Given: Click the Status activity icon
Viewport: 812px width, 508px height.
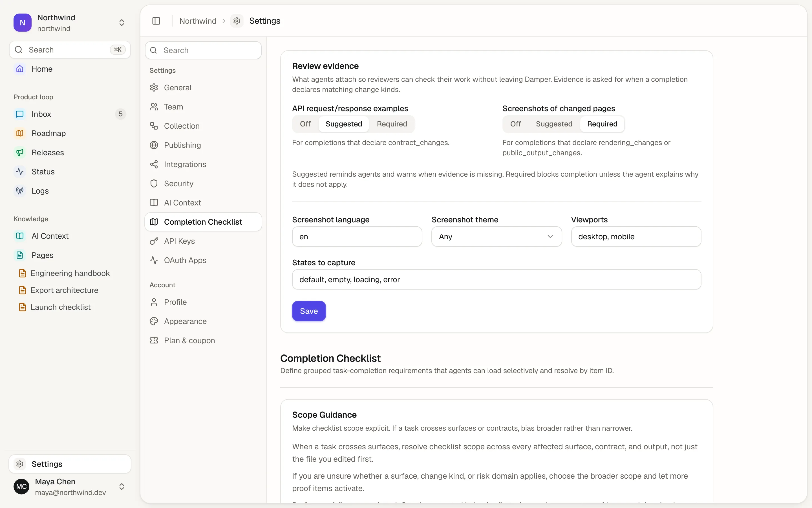Looking at the screenshot, I should click(x=20, y=171).
